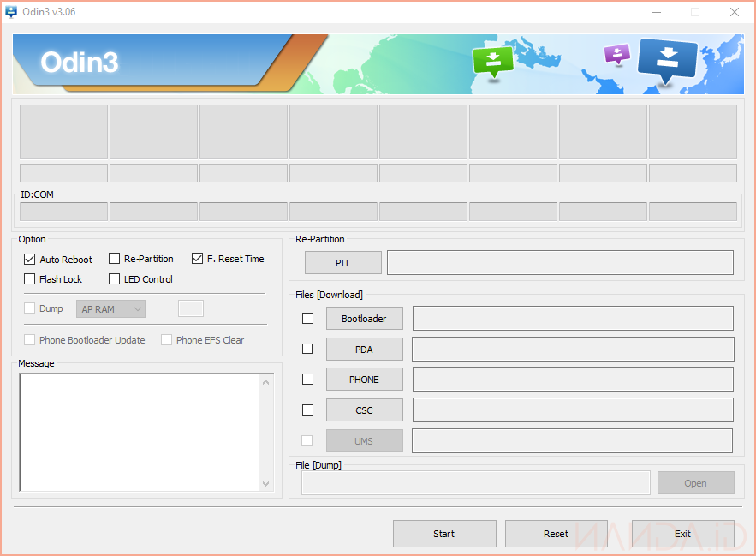756x556 pixels.
Task: Enable the Re-Partition checkbox
Action: pos(114,259)
